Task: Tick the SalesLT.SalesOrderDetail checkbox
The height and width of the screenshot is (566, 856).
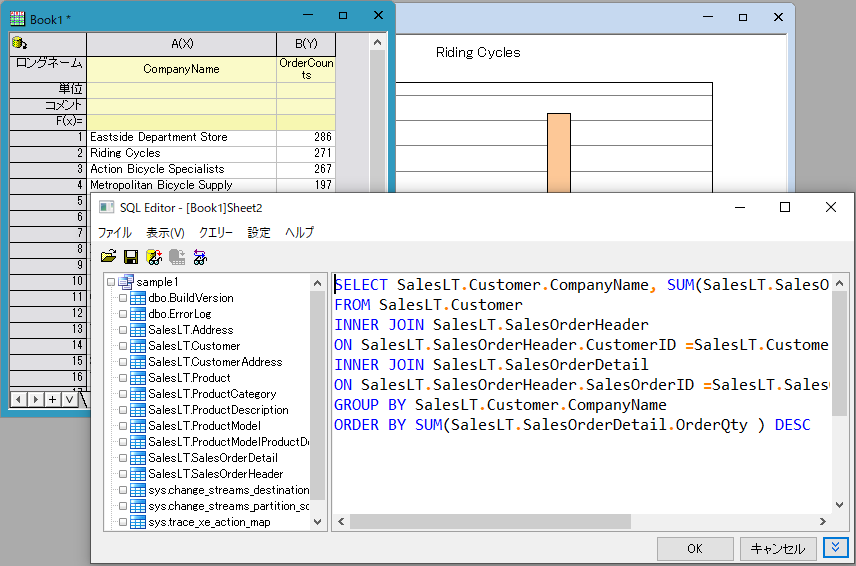Action: click(x=123, y=458)
